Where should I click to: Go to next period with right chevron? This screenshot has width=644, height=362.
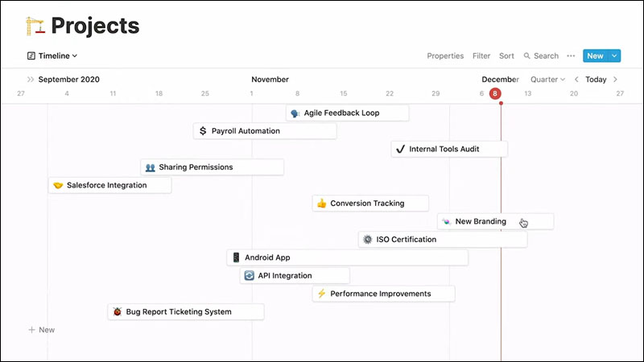[x=616, y=80]
